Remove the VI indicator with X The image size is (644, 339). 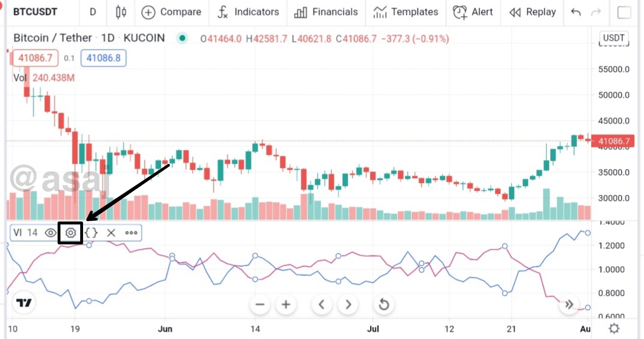point(111,233)
